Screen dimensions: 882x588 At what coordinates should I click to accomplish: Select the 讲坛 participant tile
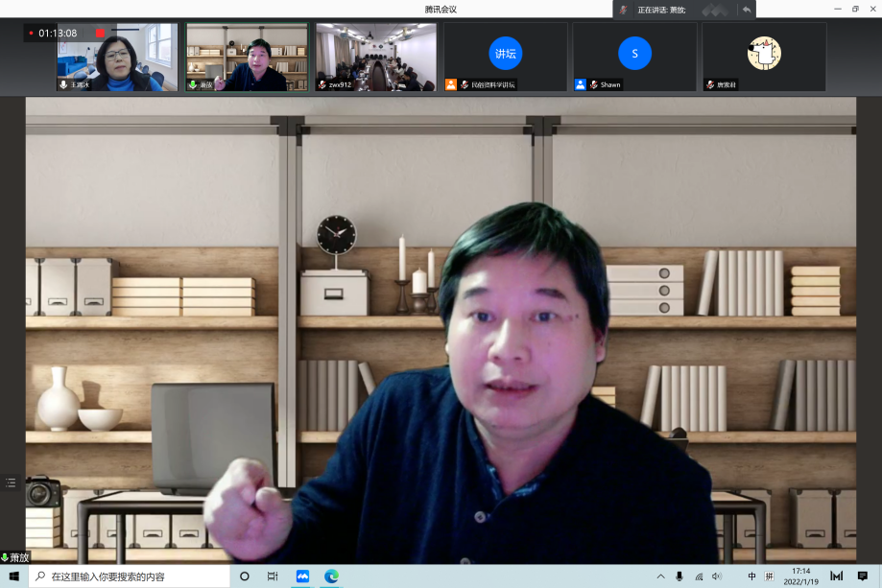[505, 57]
